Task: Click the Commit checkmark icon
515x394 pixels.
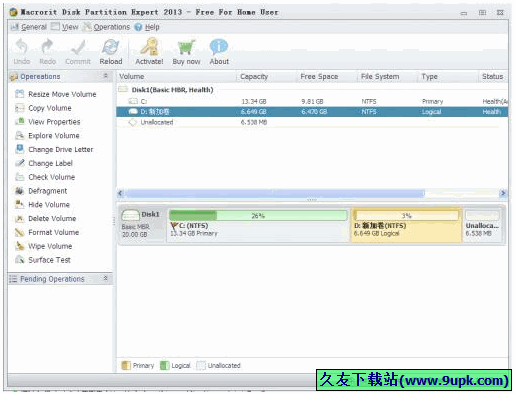Action: [x=78, y=47]
